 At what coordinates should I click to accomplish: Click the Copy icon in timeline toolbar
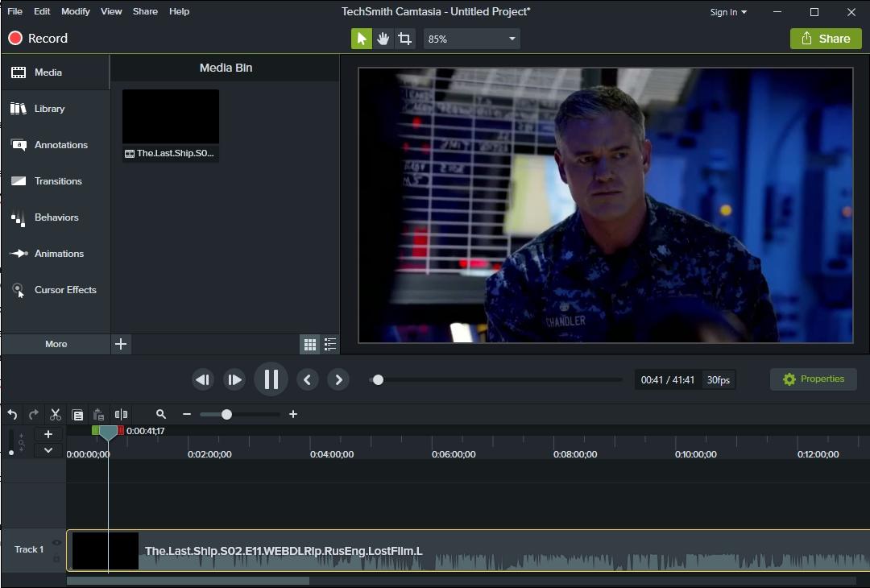coord(77,414)
